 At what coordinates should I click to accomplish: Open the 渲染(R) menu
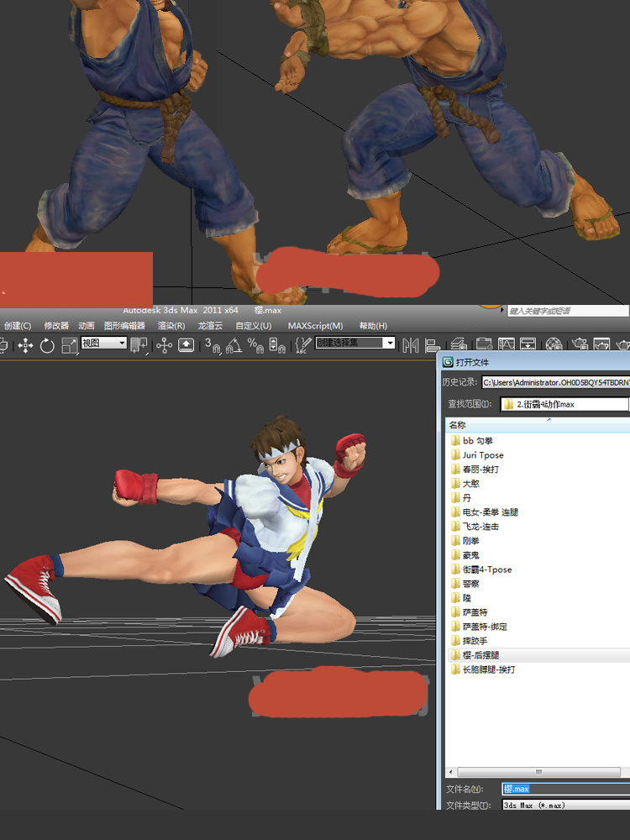pos(171,326)
